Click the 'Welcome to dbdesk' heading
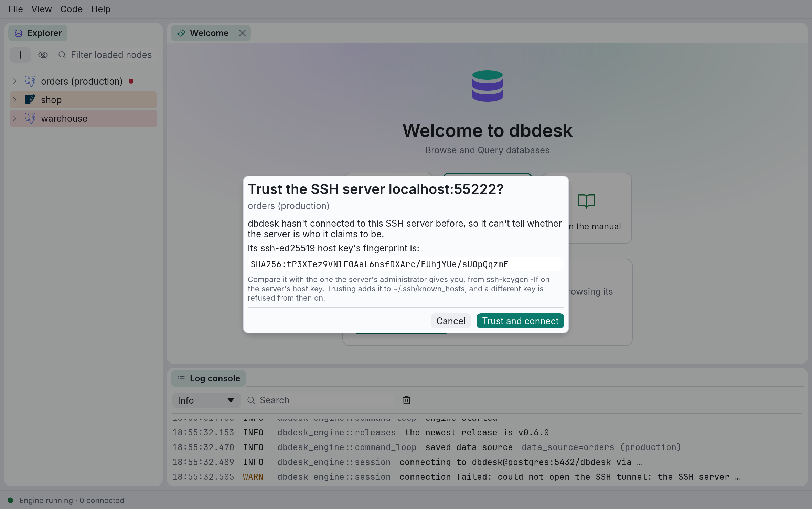Screen dimensions: 812x509 pyautogui.click(x=488, y=131)
